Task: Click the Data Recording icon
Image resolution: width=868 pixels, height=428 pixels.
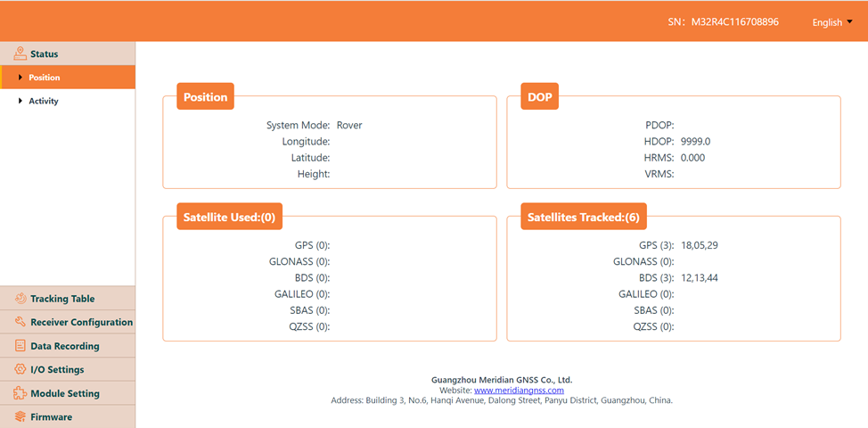Action: click(20, 346)
